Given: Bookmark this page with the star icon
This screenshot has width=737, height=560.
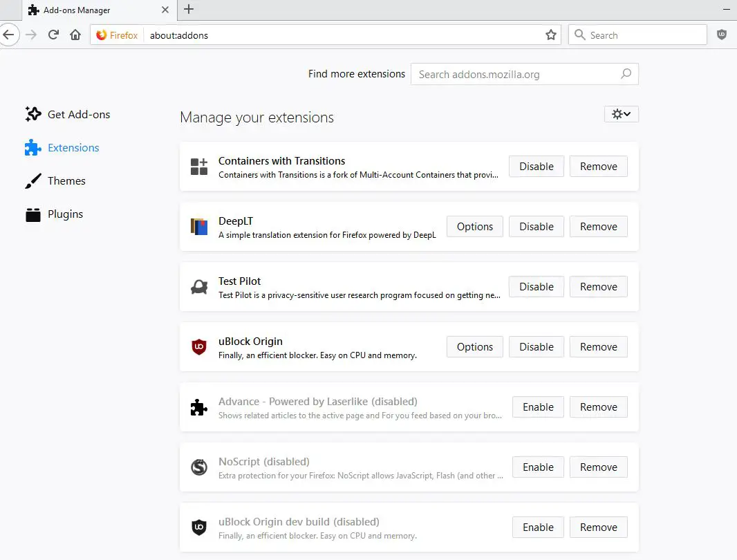Looking at the screenshot, I should pos(550,35).
